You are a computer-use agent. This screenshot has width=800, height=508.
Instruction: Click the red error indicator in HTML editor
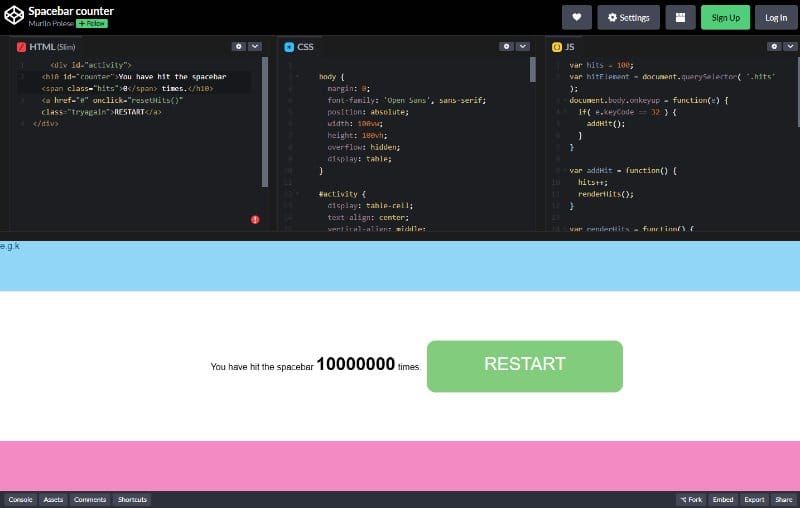tap(255, 219)
